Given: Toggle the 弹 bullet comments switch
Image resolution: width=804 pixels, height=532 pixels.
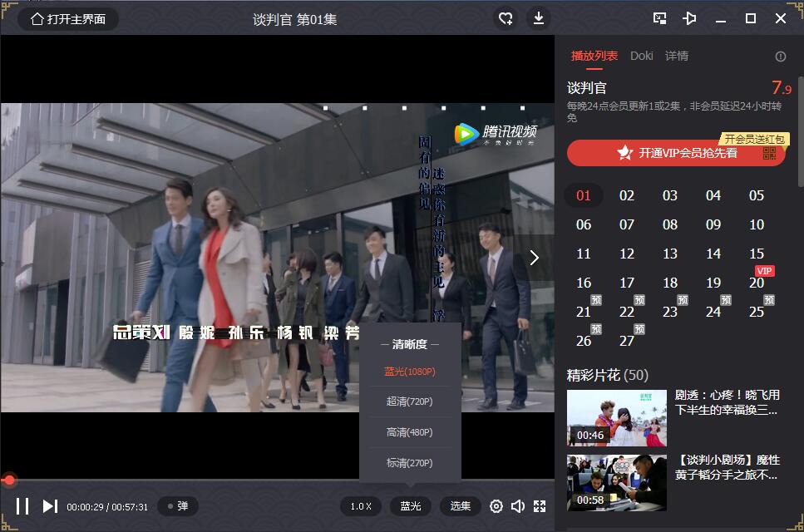Looking at the screenshot, I should [178, 506].
